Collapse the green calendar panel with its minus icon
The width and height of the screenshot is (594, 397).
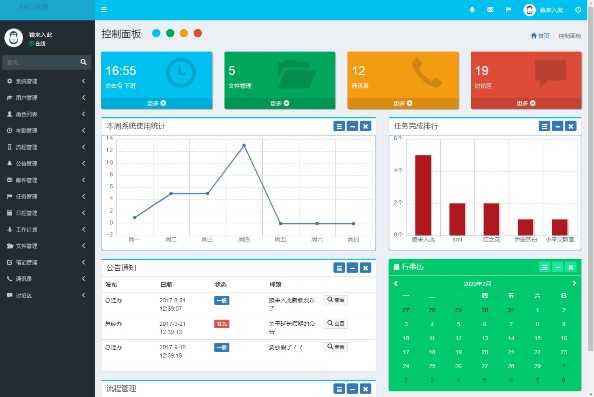coord(557,267)
